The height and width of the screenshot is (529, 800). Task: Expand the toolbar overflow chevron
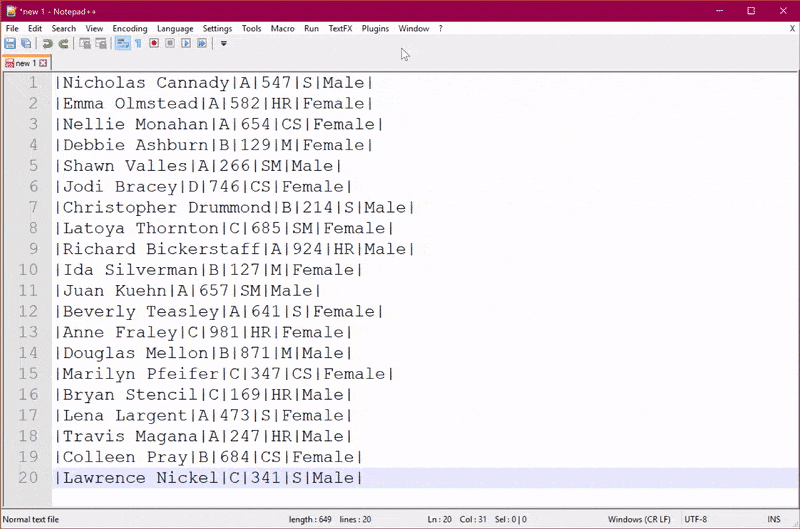[x=224, y=44]
